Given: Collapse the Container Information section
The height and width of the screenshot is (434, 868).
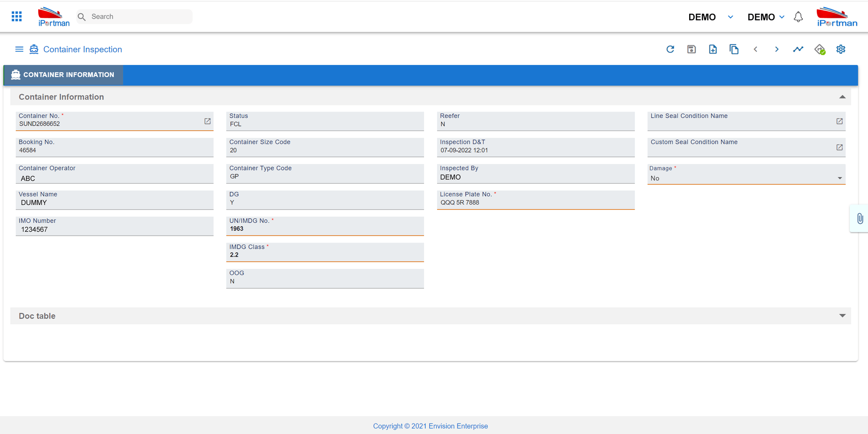Looking at the screenshot, I should point(842,96).
